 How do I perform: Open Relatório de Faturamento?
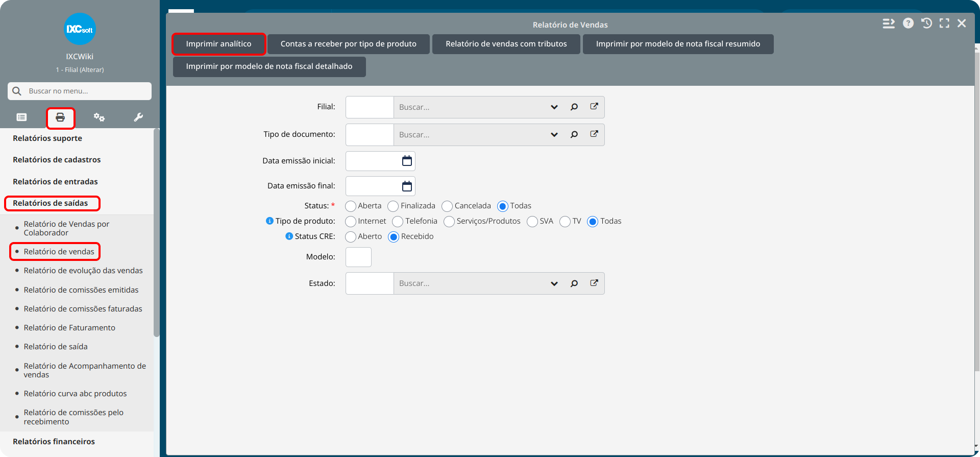69,328
